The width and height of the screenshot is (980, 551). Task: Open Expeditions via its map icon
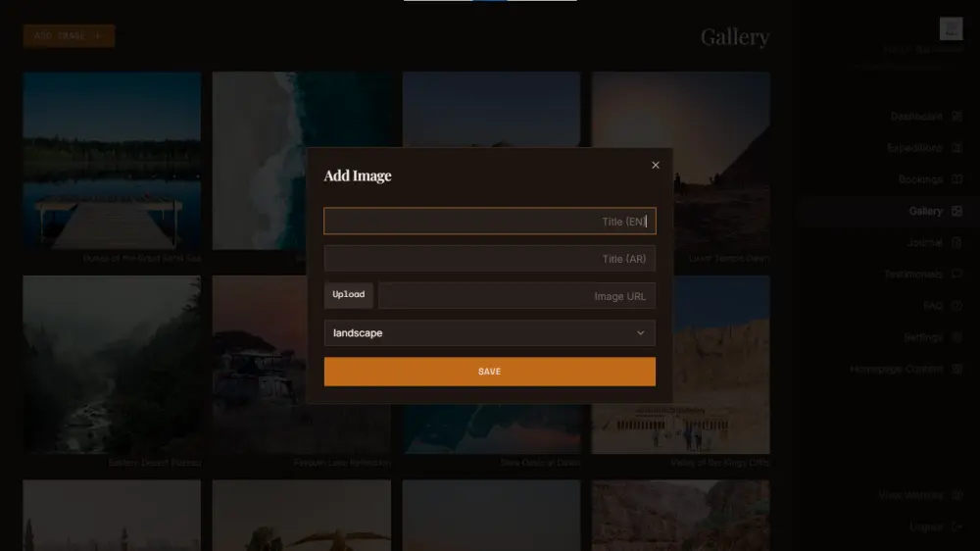(956, 148)
